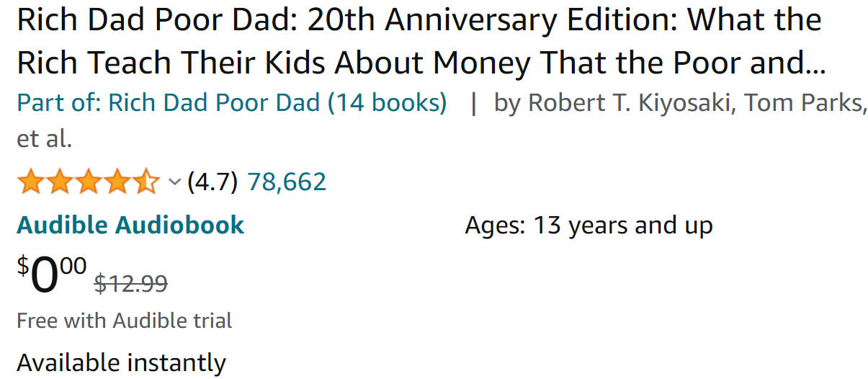Click the vertical bar separator before "by"
The image size is (868, 379).
(473, 103)
